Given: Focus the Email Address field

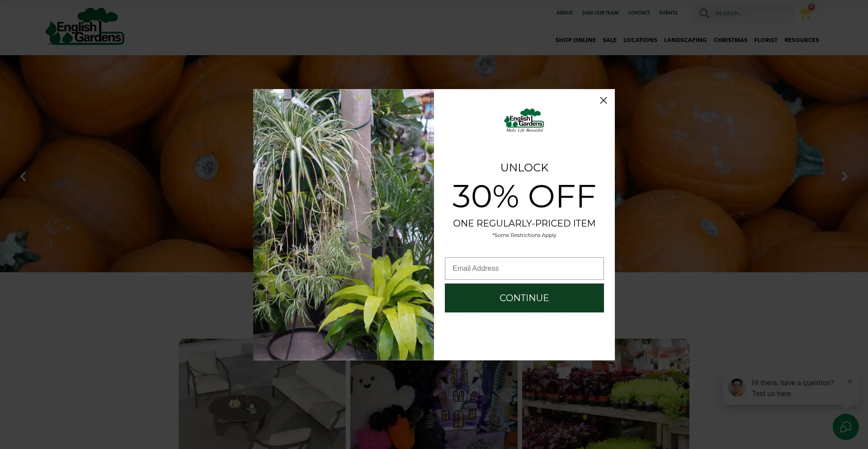Looking at the screenshot, I should (524, 269).
